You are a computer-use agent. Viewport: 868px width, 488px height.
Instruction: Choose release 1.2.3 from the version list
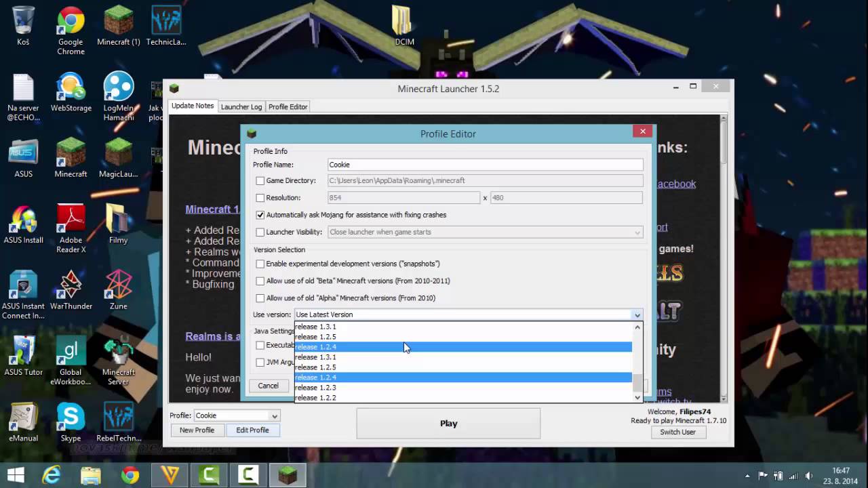coord(463,388)
